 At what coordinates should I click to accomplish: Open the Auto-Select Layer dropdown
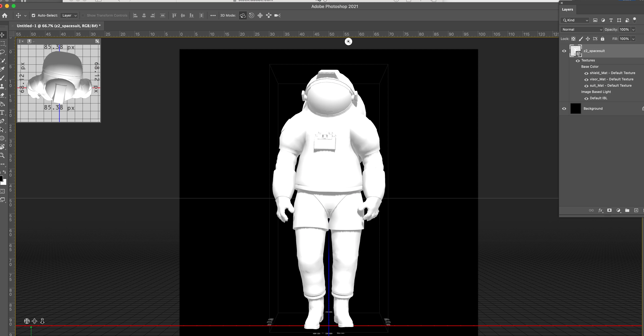click(x=69, y=15)
